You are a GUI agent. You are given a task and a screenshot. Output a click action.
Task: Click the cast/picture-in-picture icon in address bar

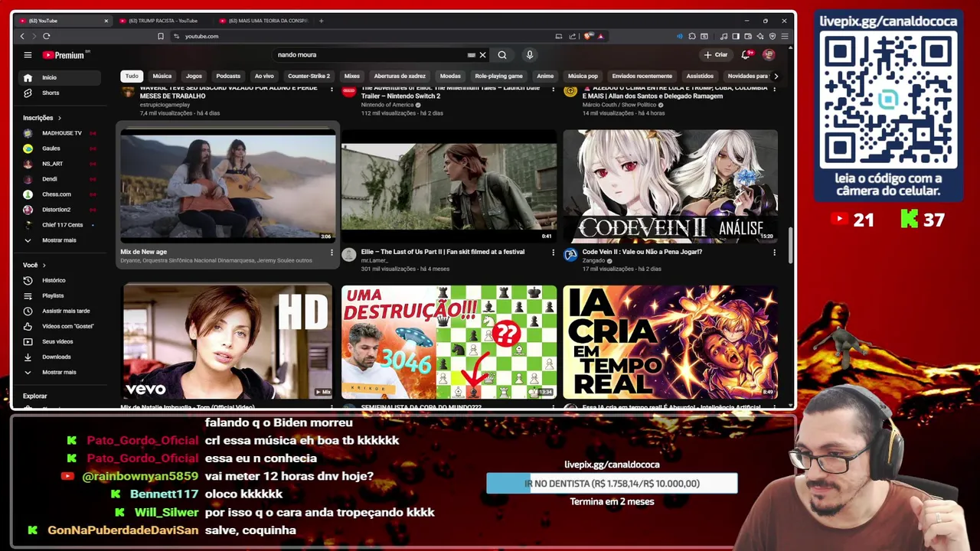pos(559,36)
